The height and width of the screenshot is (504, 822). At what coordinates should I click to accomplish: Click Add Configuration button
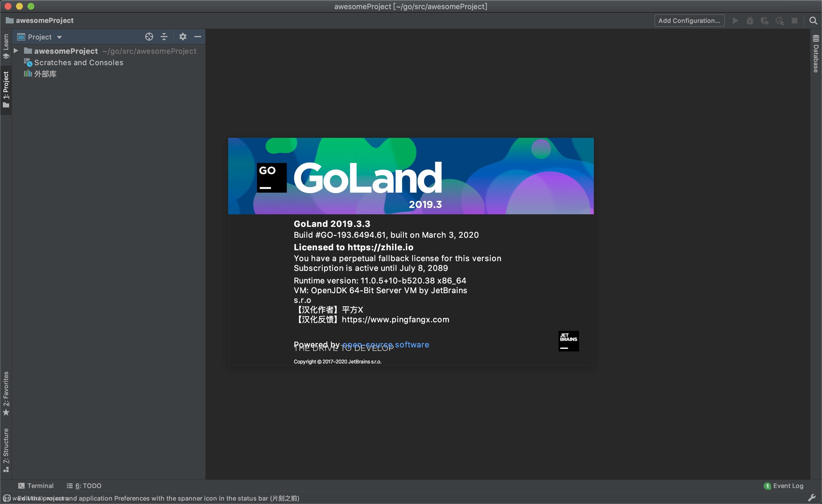[x=689, y=21]
